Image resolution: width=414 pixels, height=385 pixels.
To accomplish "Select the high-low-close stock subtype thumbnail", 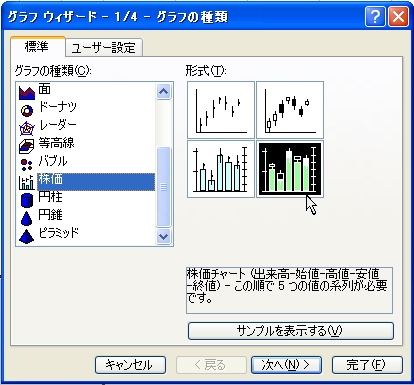I will pos(221,110).
